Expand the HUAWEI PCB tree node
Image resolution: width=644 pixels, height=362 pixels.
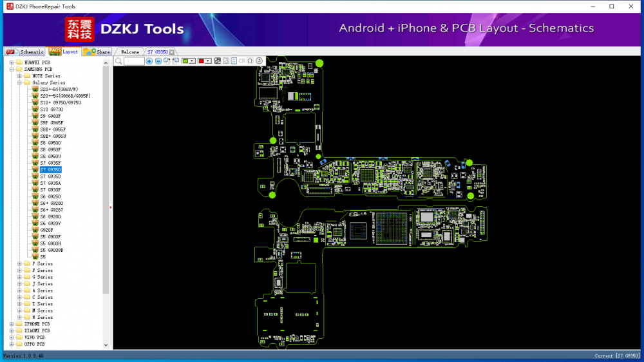pos(12,62)
